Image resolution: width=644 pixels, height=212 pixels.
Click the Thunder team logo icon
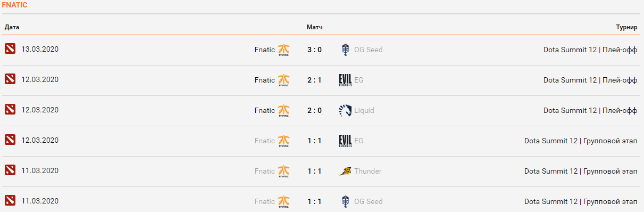345,172
